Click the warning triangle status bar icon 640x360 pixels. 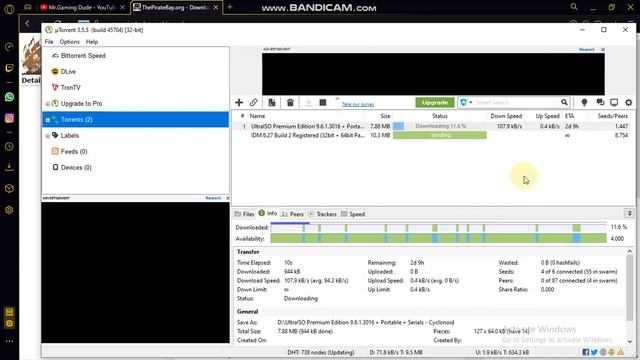pyautogui.click(x=620, y=352)
